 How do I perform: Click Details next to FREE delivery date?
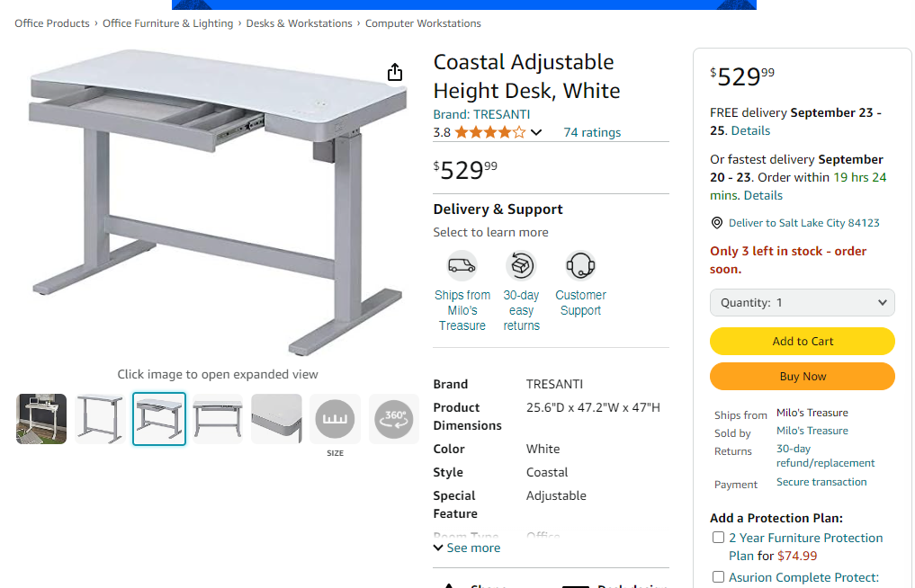(x=750, y=129)
